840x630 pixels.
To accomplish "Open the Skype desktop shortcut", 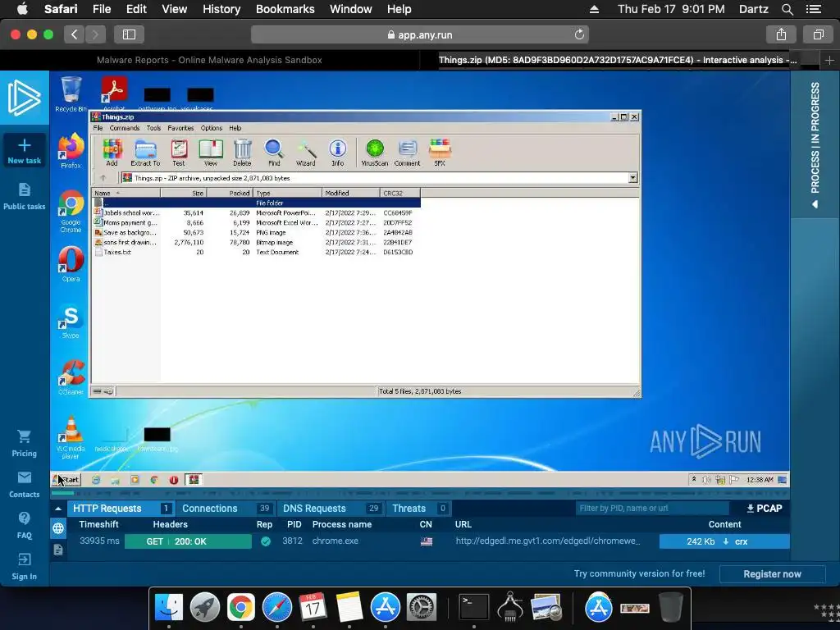I will coord(71,321).
